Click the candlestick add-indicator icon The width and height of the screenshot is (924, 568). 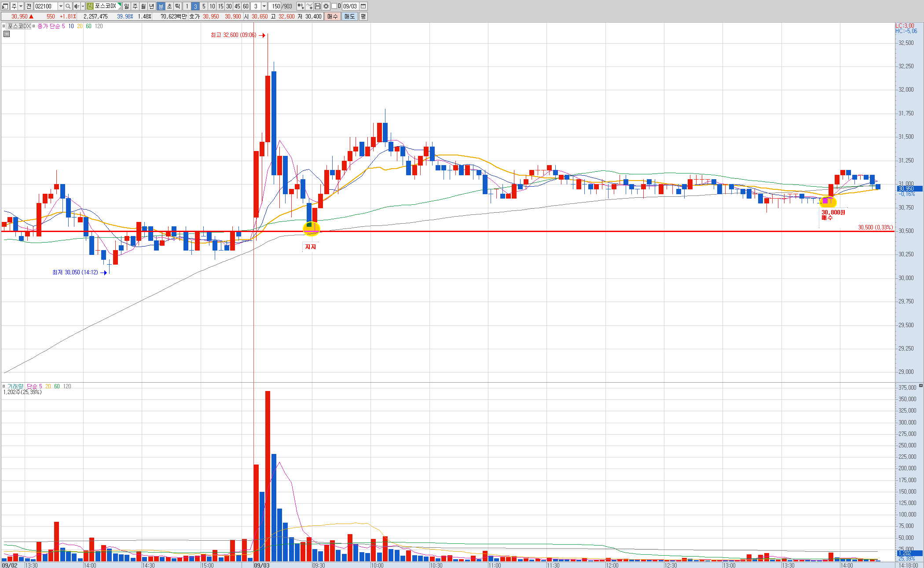click(x=301, y=6)
